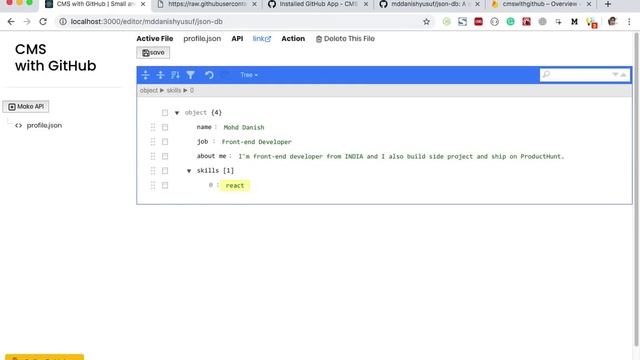
Task: Collapse the root object node
Action: pyautogui.click(x=177, y=113)
